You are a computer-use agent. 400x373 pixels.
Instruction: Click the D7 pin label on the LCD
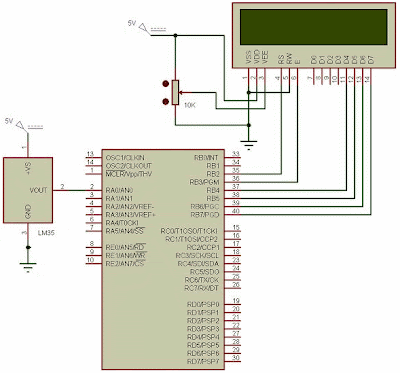tap(371, 60)
